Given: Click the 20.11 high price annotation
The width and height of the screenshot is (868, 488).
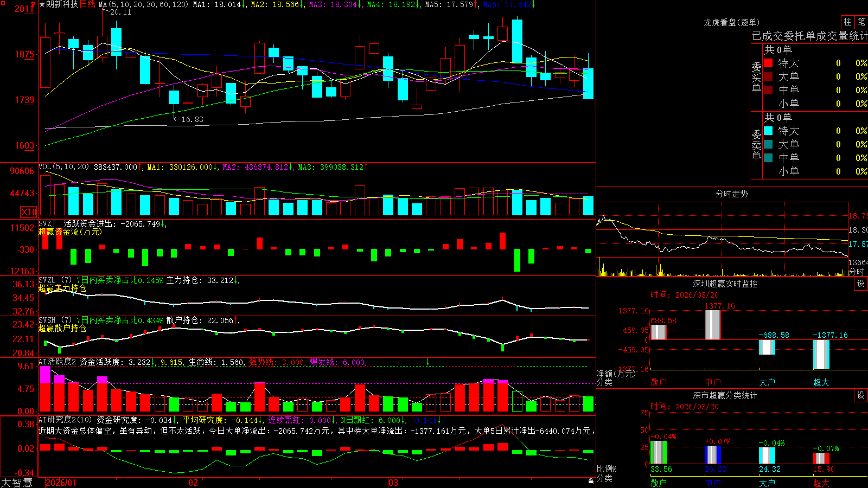Looking at the screenshot, I should 120,12.
